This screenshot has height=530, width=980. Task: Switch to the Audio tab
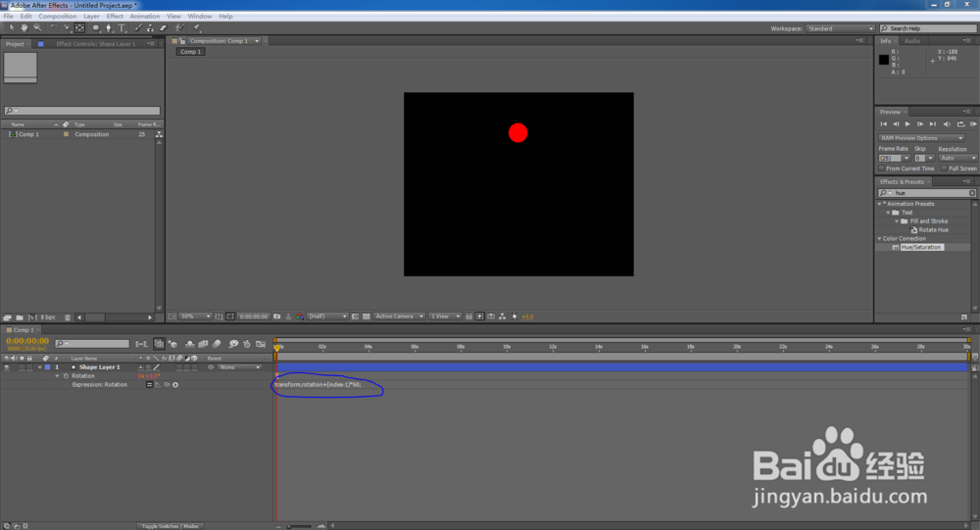coord(912,41)
